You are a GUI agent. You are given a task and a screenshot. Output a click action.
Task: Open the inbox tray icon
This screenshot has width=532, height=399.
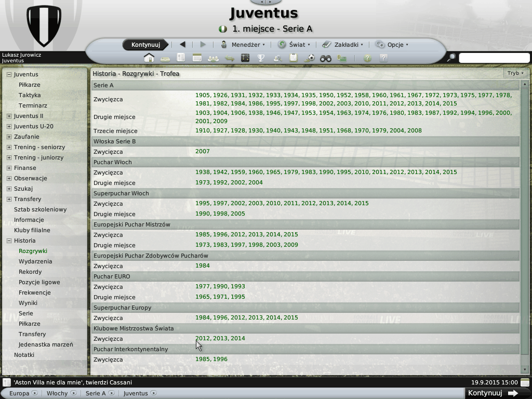165,59
